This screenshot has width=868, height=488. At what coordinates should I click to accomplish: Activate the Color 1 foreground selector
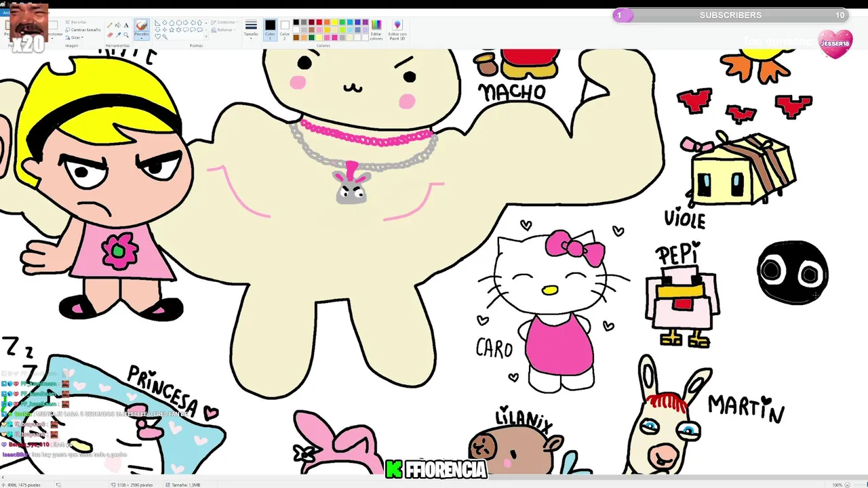[271, 29]
